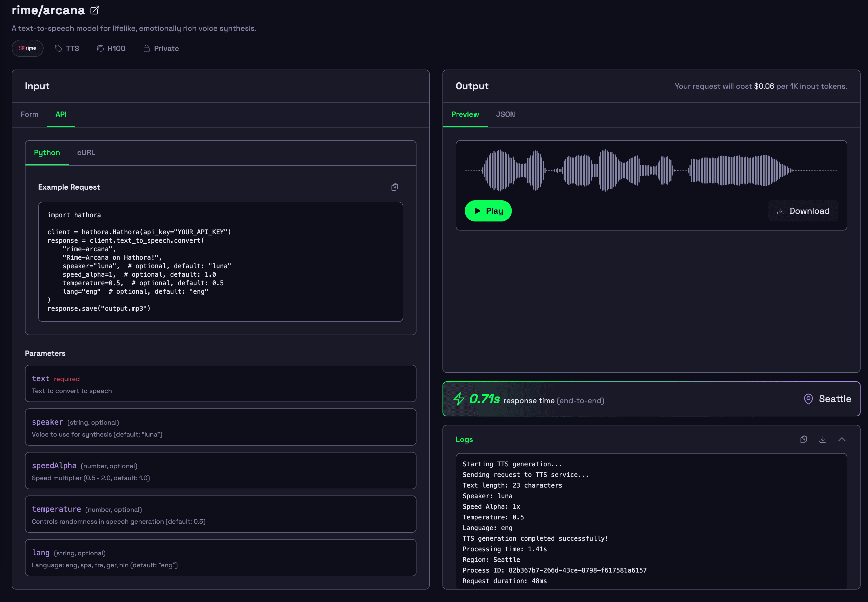Copy the logs to clipboard
Screen dimensions: 868x602
[803, 439]
